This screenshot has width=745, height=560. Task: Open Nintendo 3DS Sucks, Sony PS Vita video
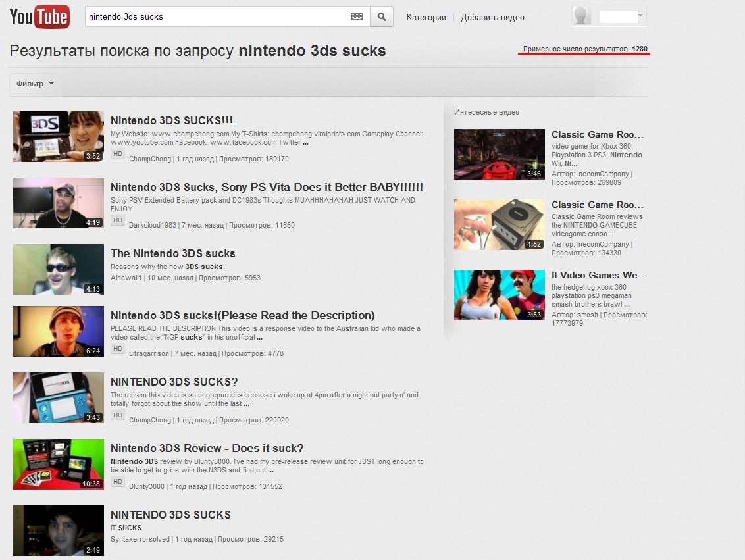tap(267, 188)
